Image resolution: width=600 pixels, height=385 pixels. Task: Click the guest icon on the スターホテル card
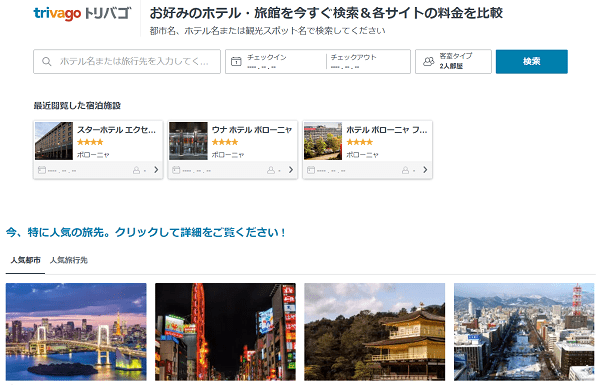(x=136, y=170)
